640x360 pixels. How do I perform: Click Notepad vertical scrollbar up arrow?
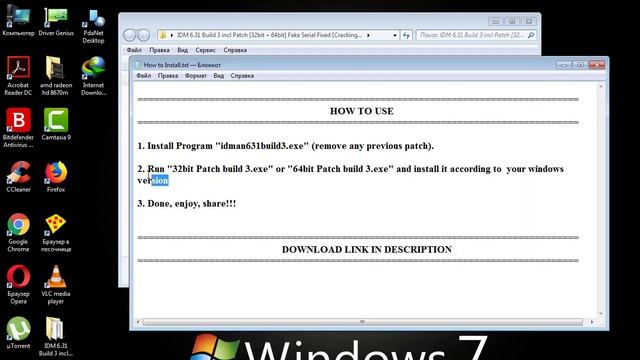601,87
